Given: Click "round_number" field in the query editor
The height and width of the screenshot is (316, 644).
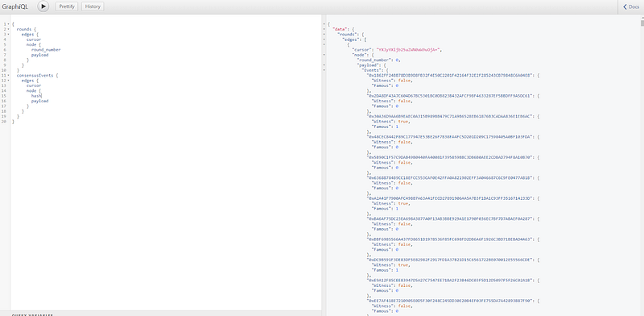Looking at the screenshot, I should click(x=46, y=50).
